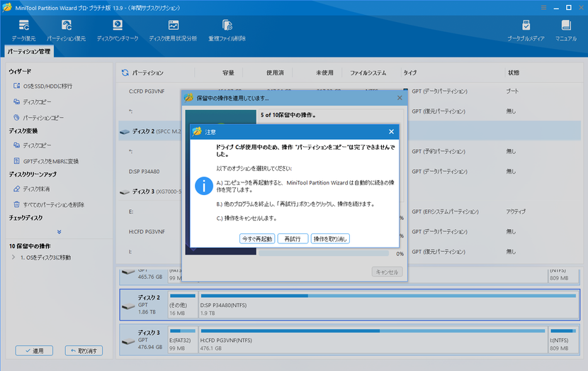
Task: Select ディスク 2 in the disk map
Action: point(144,304)
